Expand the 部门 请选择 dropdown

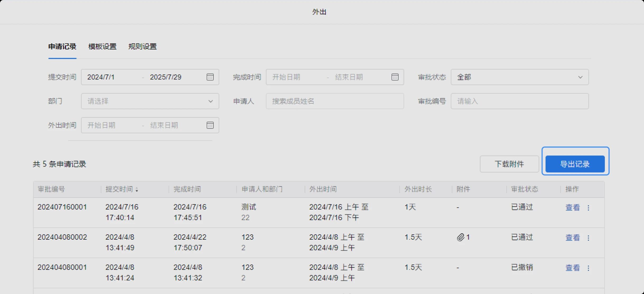(150, 101)
